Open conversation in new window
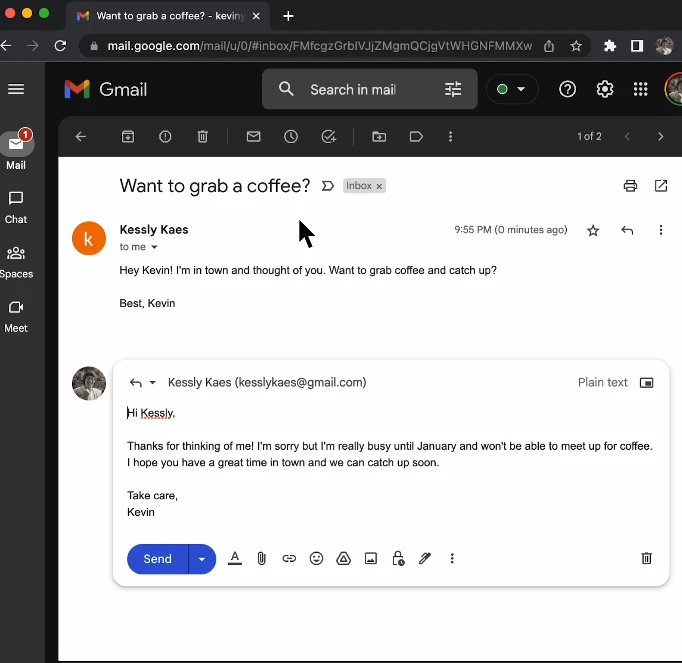Viewport: 682px width, 663px height. click(x=661, y=186)
